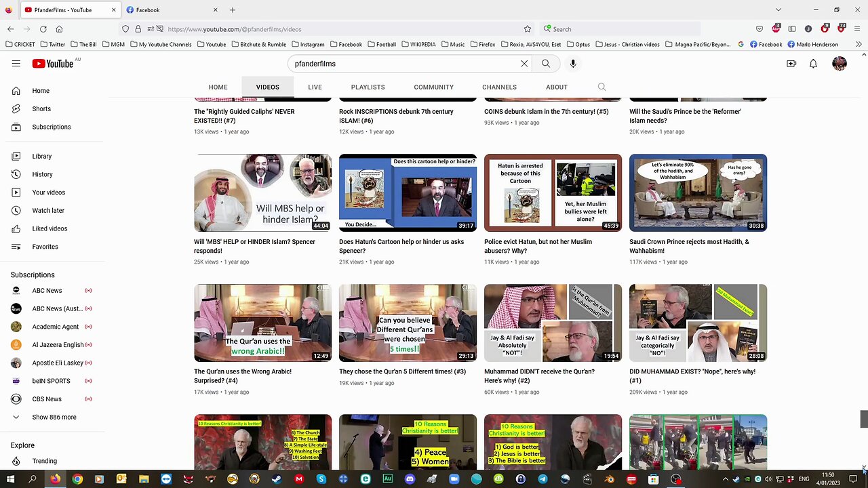Viewport: 868px width, 488px height.
Task: Click the taskbar clock showing 4/01/2023
Action: coord(828,479)
